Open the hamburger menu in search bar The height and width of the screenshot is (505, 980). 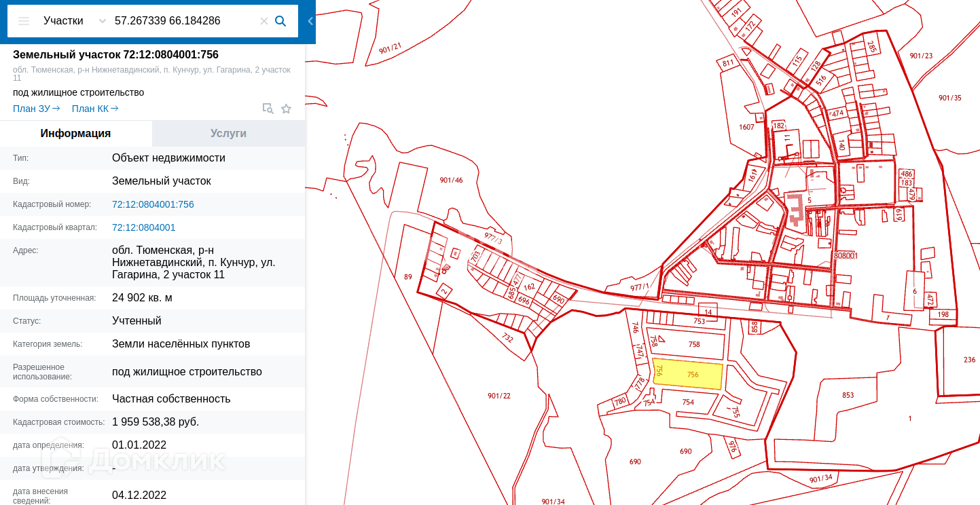(x=24, y=21)
